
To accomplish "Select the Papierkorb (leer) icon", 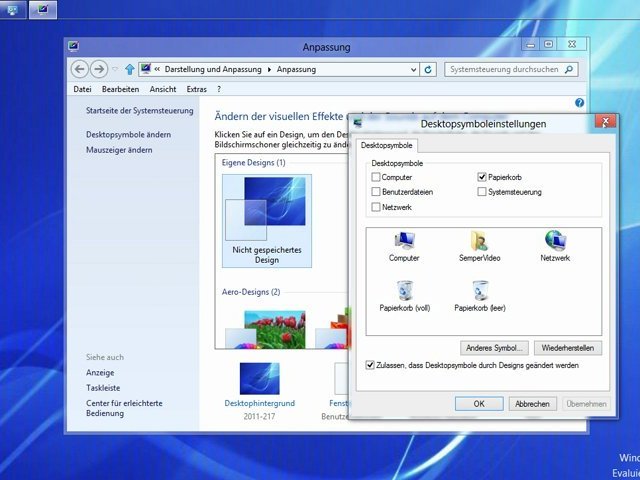I will pos(480,291).
